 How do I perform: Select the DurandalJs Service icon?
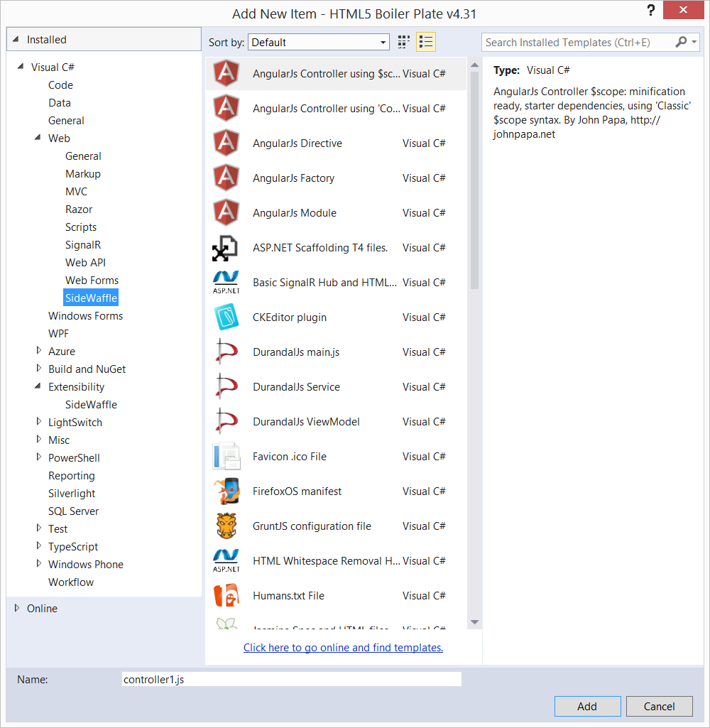[x=226, y=387]
